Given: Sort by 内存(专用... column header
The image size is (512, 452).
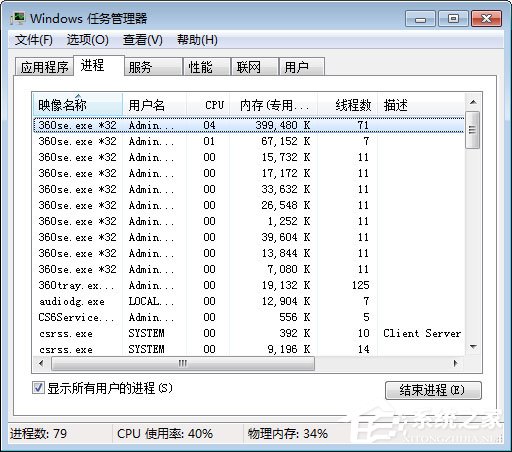Looking at the screenshot, I should coord(274,105).
